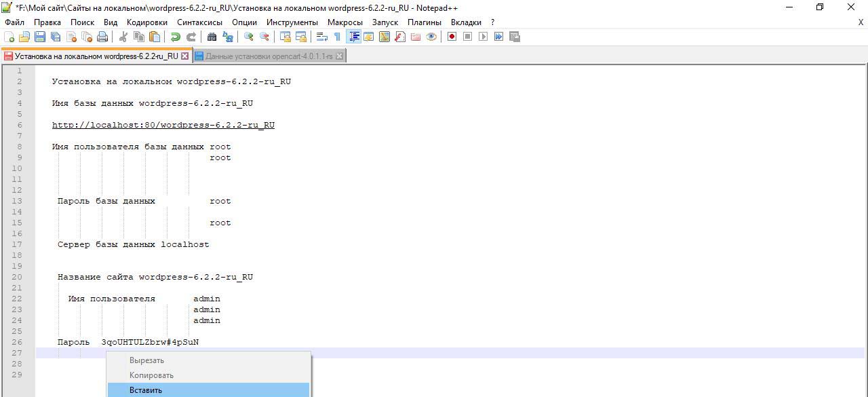Switch to the Данные установки opencart tab
The width and height of the screenshot is (868, 397).
tap(269, 56)
